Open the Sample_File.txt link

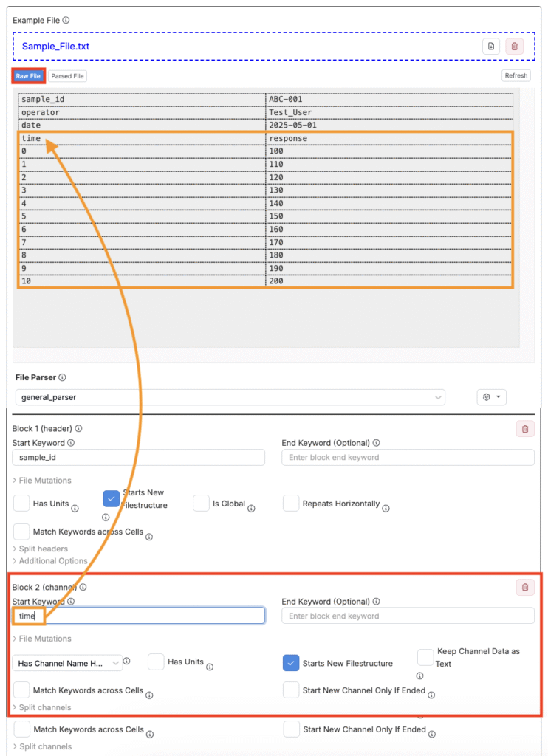[56, 47]
